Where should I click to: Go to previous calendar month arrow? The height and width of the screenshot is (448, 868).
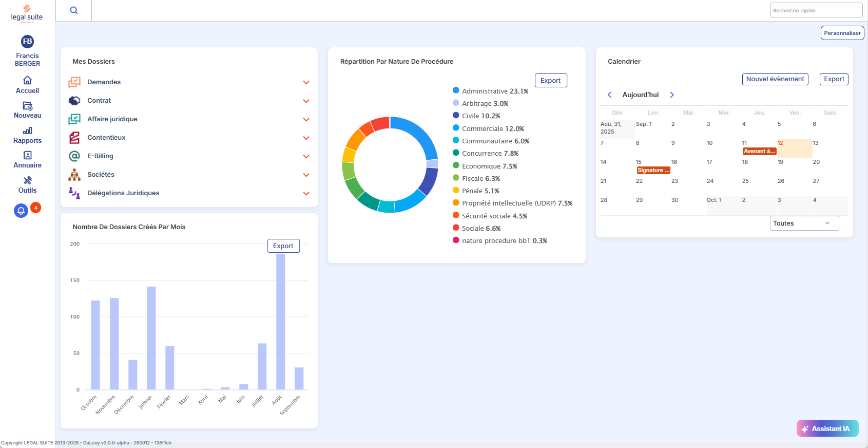click(610, 95)
